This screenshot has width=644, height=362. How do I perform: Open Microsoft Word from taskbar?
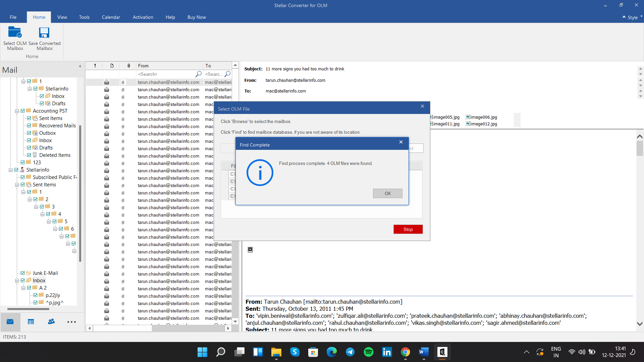[424, 352]
